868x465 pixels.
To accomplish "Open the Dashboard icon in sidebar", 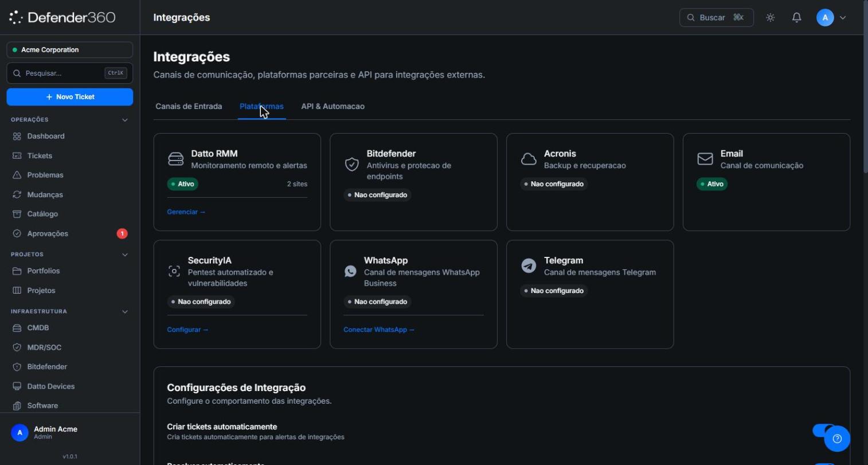I will [x=17, y=136].
